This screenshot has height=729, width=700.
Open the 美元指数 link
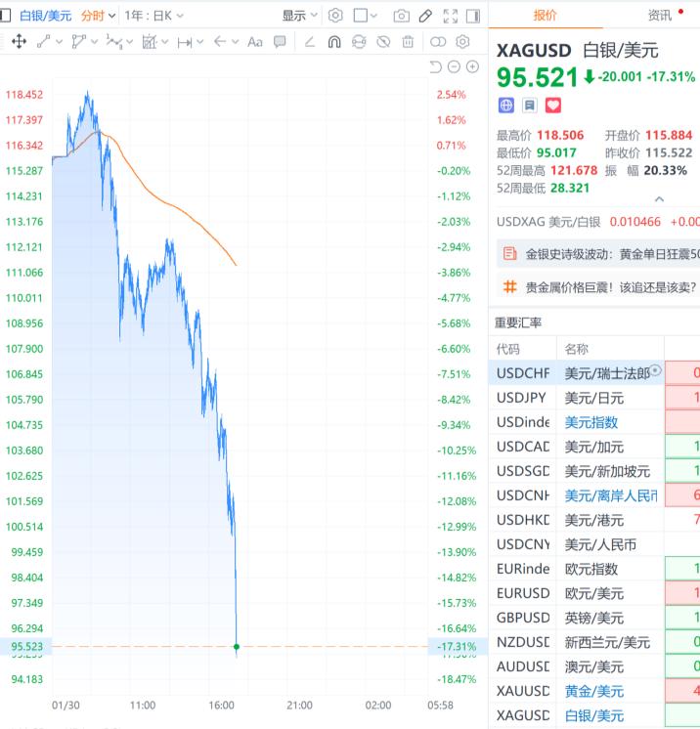click(591, 422)
